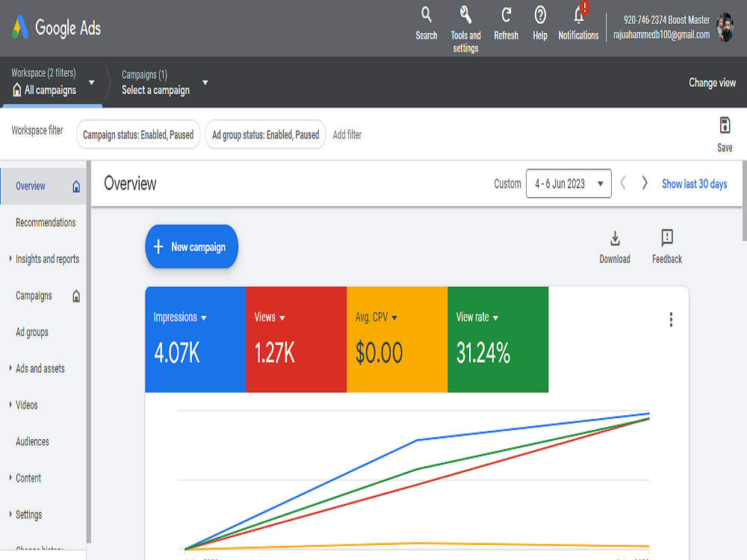The height and width of the screenshot is (560, 747).
Task: Go to previous date range arrow
Action: coord(623,184)
